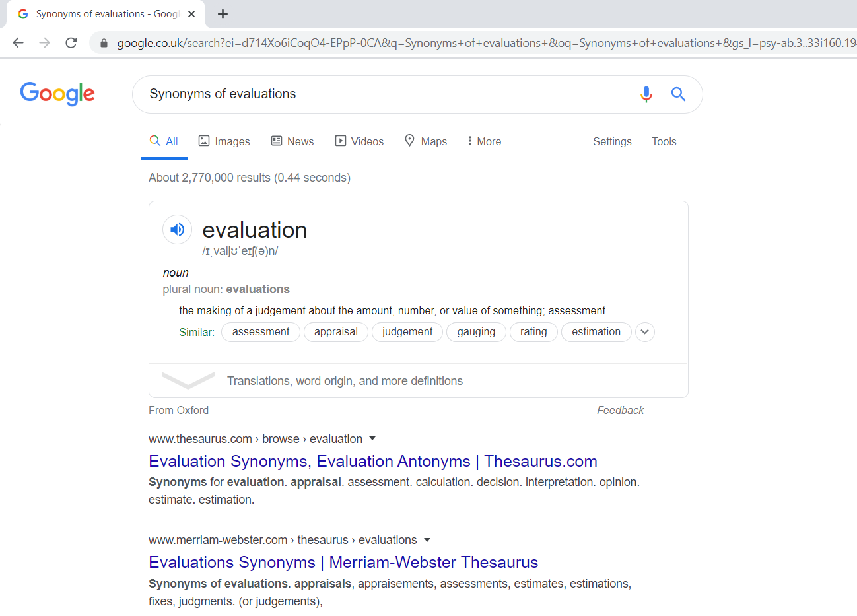This screenshot has height=616, width=857.
Task: Switch to the News tab
Action: click(x=292, y=141)
